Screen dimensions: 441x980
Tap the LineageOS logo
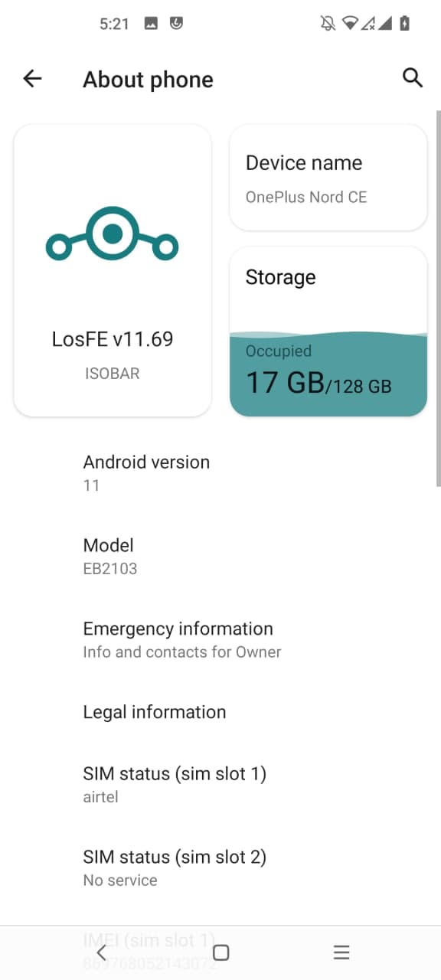click(x=112, y=234)
